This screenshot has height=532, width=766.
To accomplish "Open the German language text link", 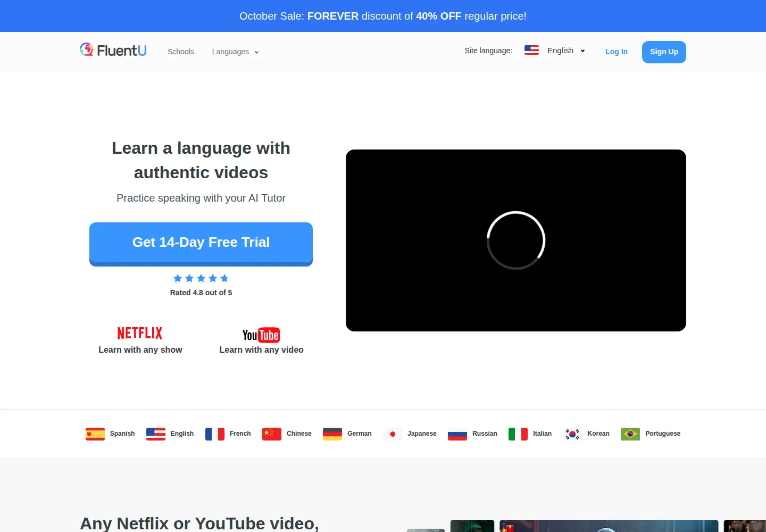I will [x=360, y=434].
